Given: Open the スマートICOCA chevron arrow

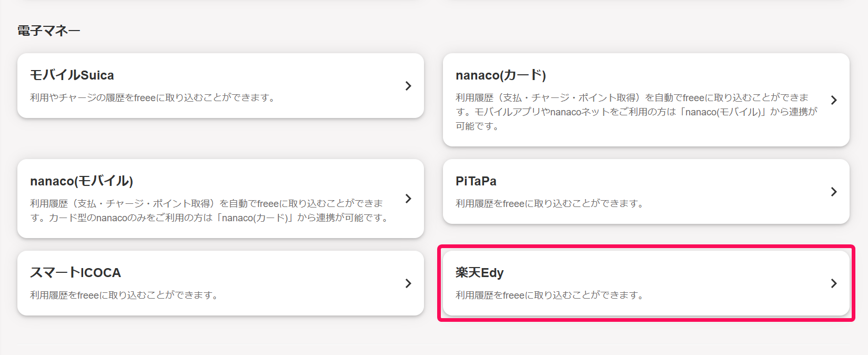Looking at the screenshot, I should pyautogui.click(x=408, y=283).
